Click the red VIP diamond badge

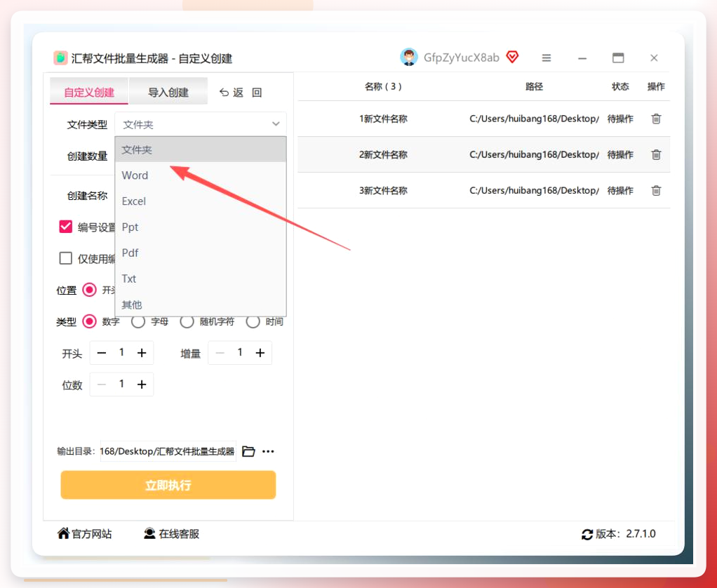point(512,57)
